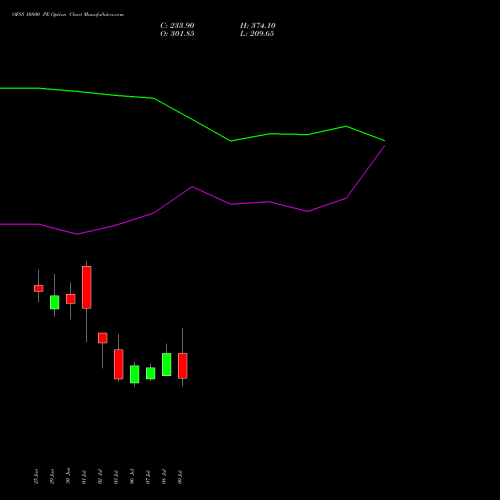
Task: Click the 01 Jul date label
Action: click(84, 477)
